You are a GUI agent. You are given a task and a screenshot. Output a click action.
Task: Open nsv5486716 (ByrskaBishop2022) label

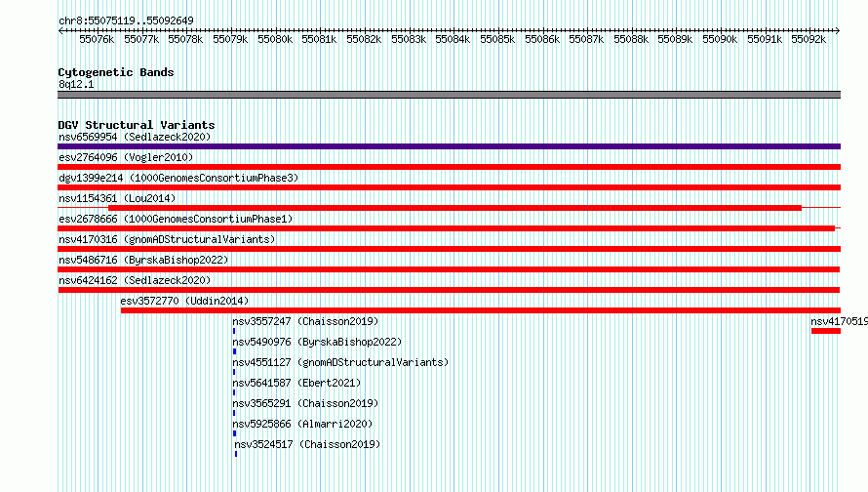pyautogui.click(x=143, y=260)
